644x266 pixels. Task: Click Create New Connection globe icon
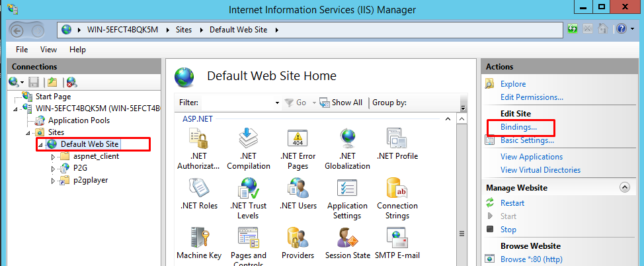(13, 82)
